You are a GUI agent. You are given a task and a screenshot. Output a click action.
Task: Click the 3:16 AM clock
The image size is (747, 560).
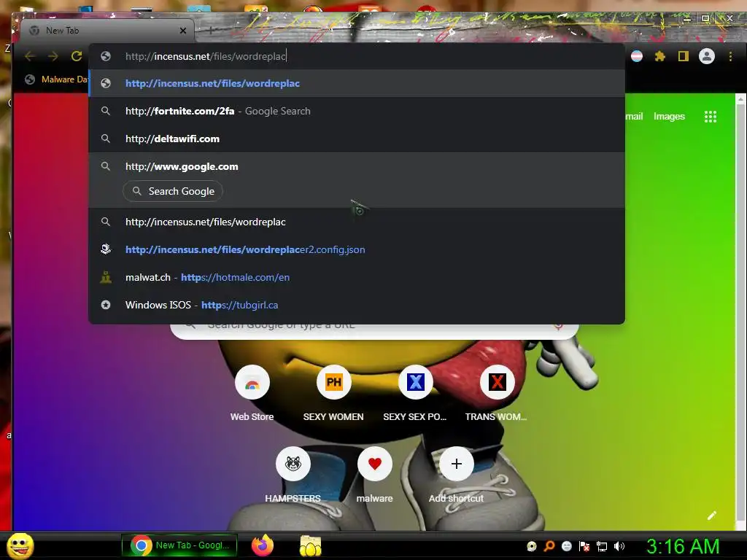[x=683, y=546]
